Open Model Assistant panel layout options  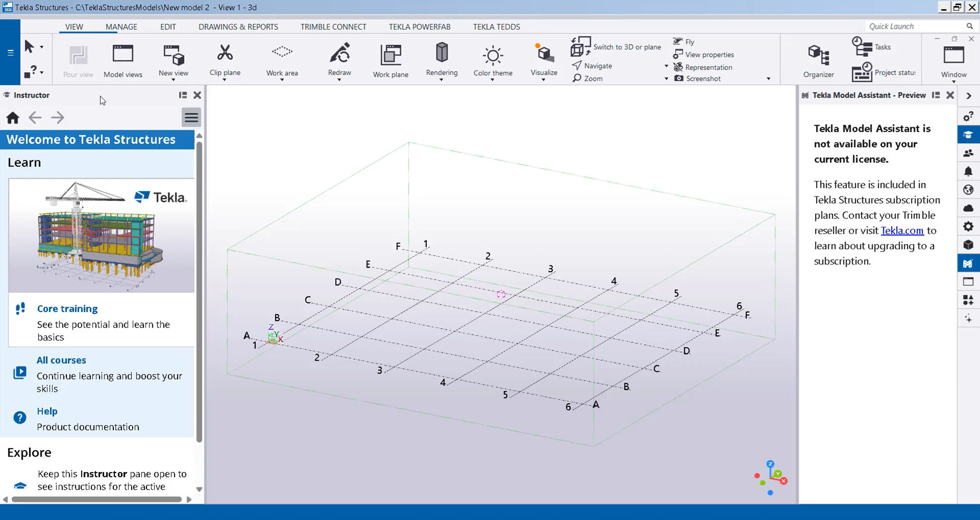(935, 95)
